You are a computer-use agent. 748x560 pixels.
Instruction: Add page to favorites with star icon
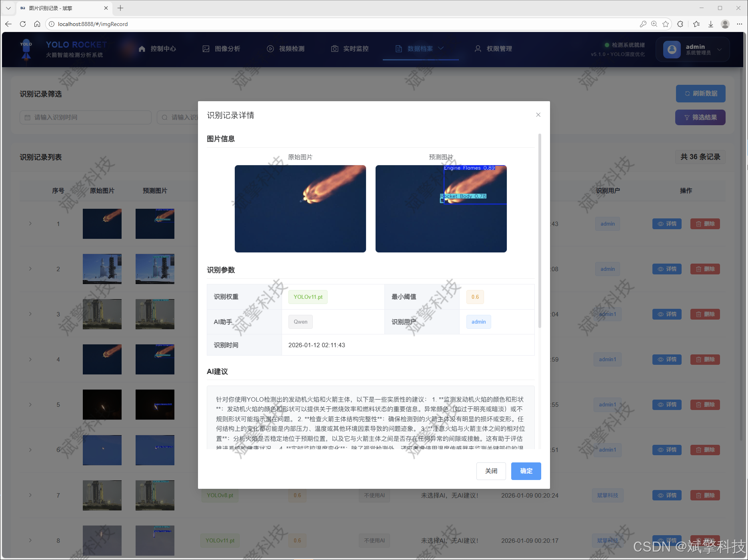(666, 24)
